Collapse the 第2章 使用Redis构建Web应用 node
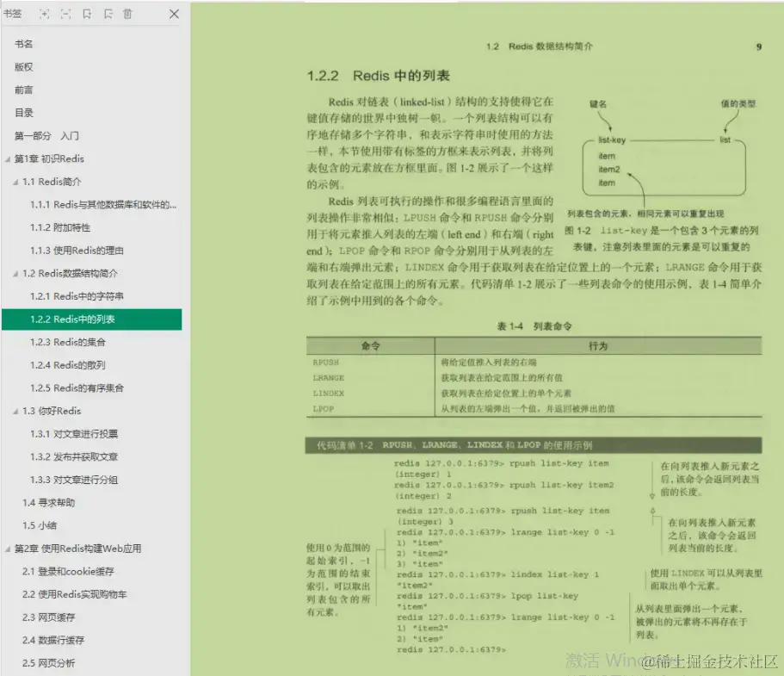Viewport: 784px width, 676px height. [x=8, y=549]
